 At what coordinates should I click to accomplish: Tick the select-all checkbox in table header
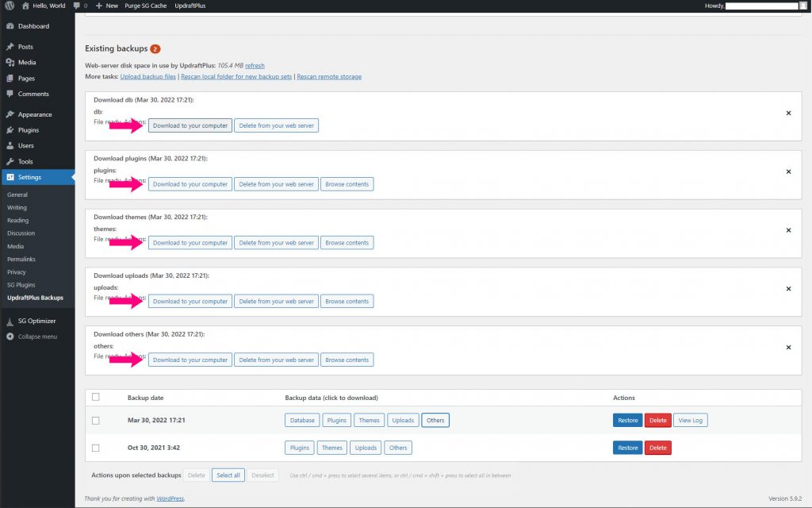(96, 397)
